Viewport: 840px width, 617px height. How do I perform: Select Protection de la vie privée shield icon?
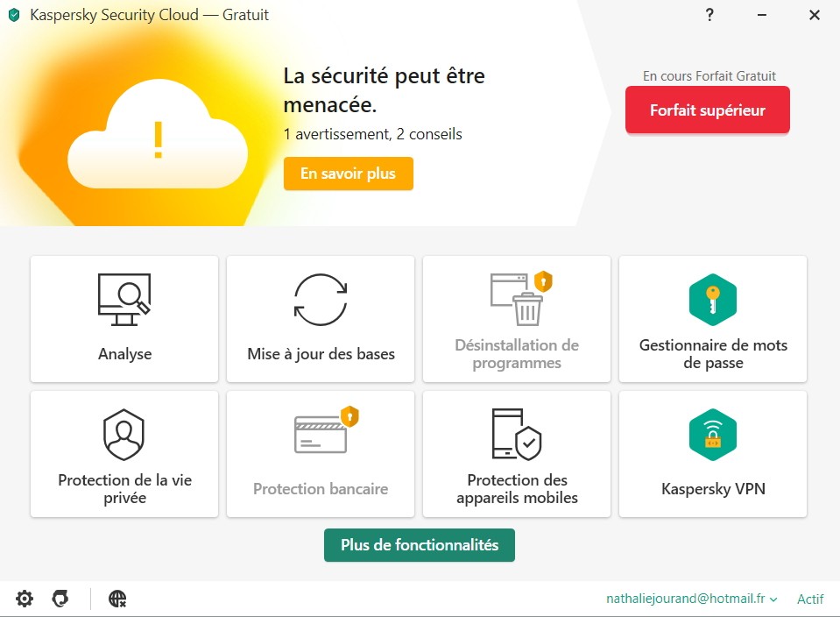pos(124,434)
